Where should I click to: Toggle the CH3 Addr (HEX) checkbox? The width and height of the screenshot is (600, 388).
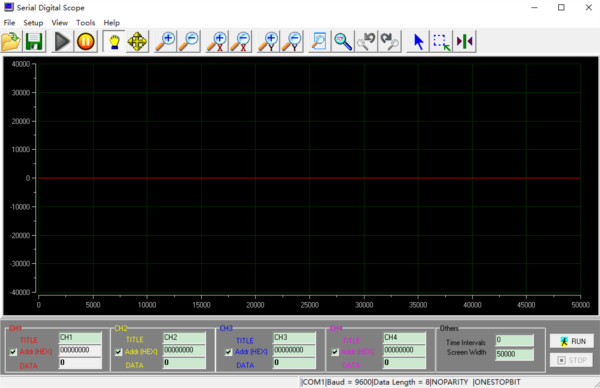228,352
